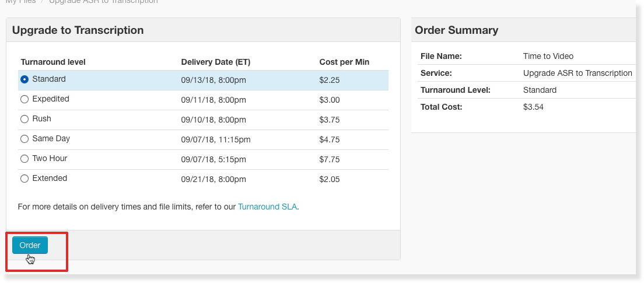Click the $3.54 total cost value
Image resolution: width=644 pixels, height=283 pixels.
tap(533, 107)
